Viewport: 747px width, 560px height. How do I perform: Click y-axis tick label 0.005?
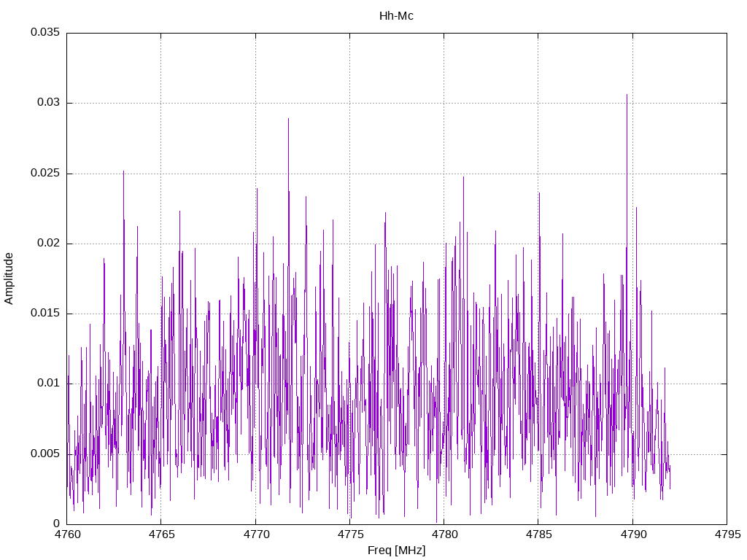point(45,454)
